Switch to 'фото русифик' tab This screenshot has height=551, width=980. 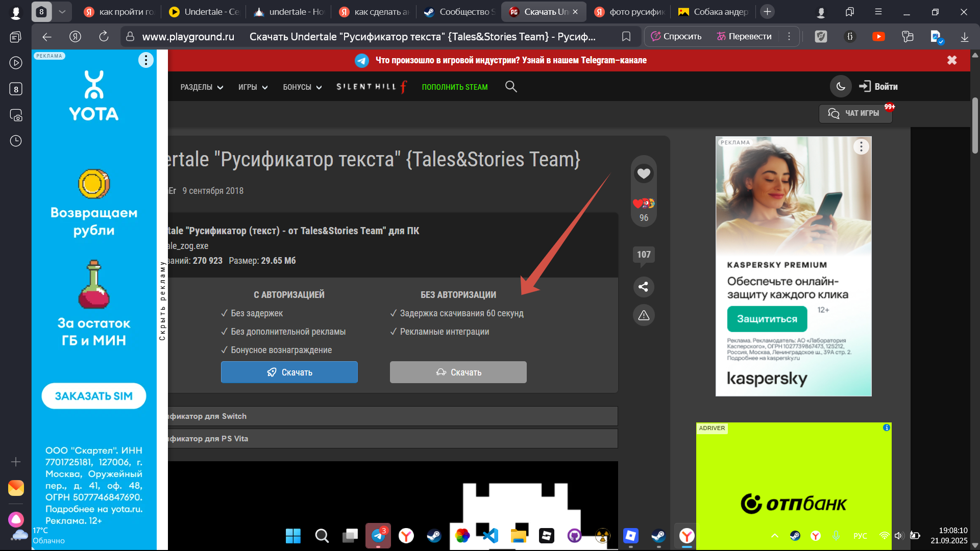pos(629,12)
